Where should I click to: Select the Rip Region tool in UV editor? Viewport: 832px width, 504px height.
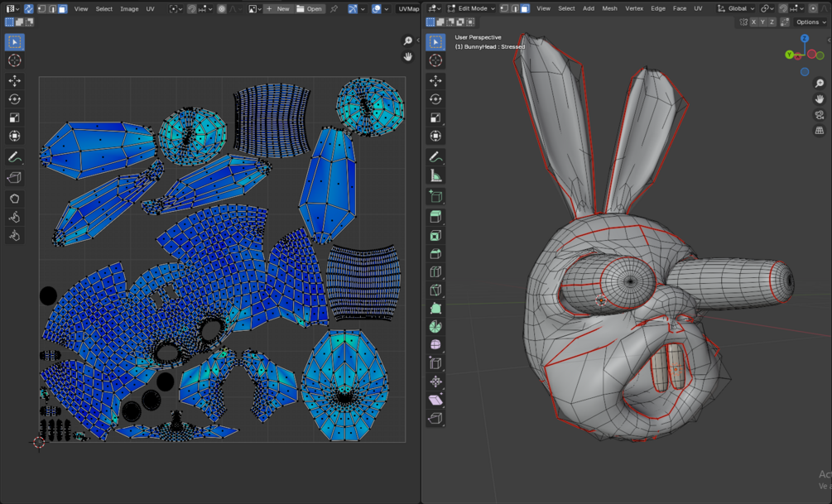pos(14,178)
